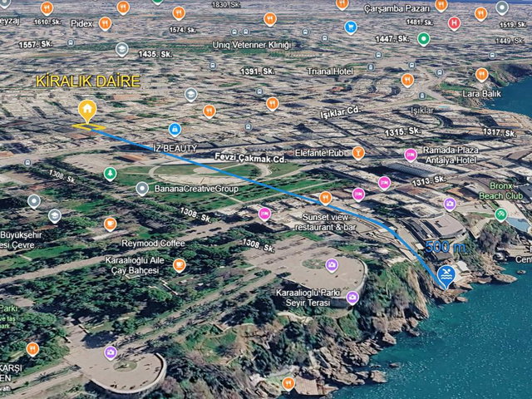Open the purple camera icon on the lower-left terrace
The height and width of the screenshot is (399, 532).
point(111,352)
